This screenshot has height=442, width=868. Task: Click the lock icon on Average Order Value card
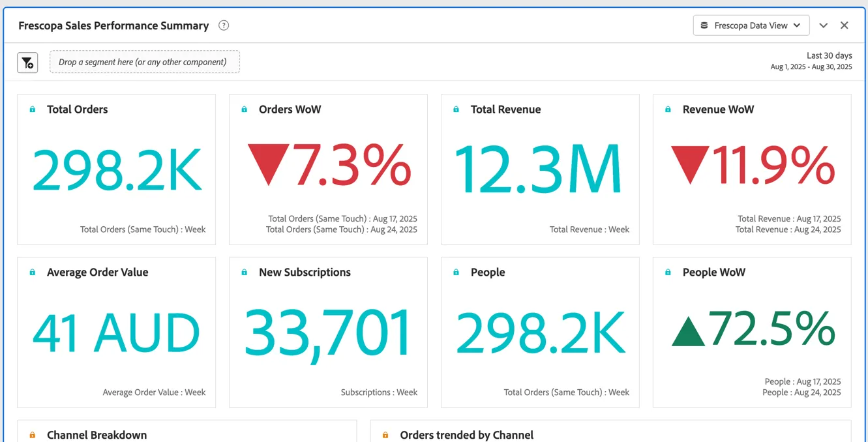[x=33, y=273]
